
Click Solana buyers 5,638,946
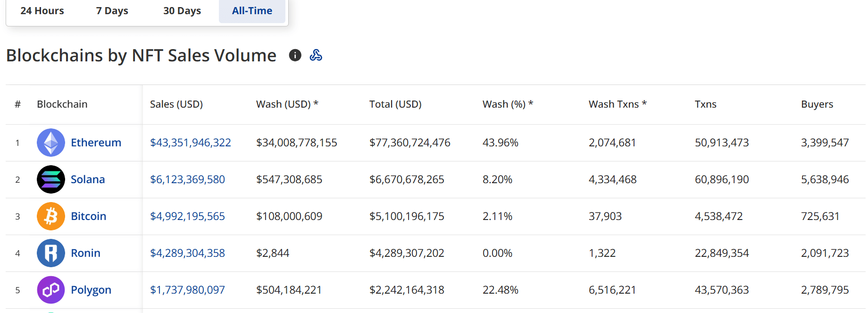[825, 179]
